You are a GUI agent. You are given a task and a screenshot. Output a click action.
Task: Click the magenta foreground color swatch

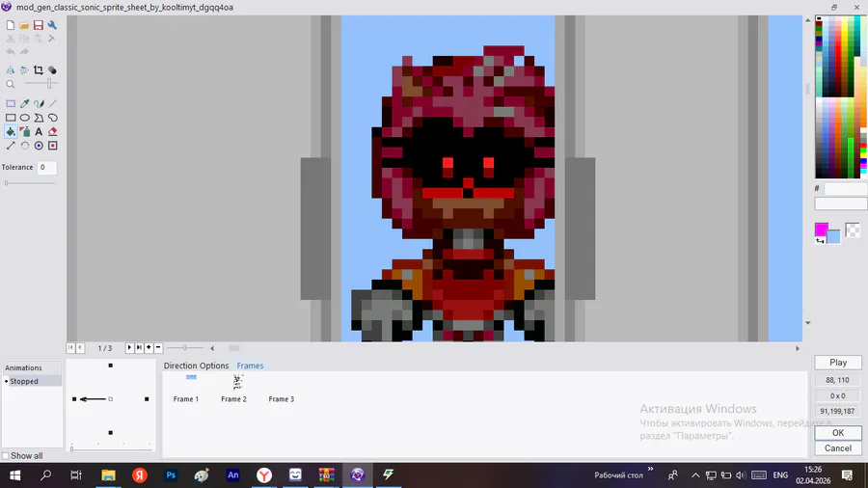click(822, 230)
